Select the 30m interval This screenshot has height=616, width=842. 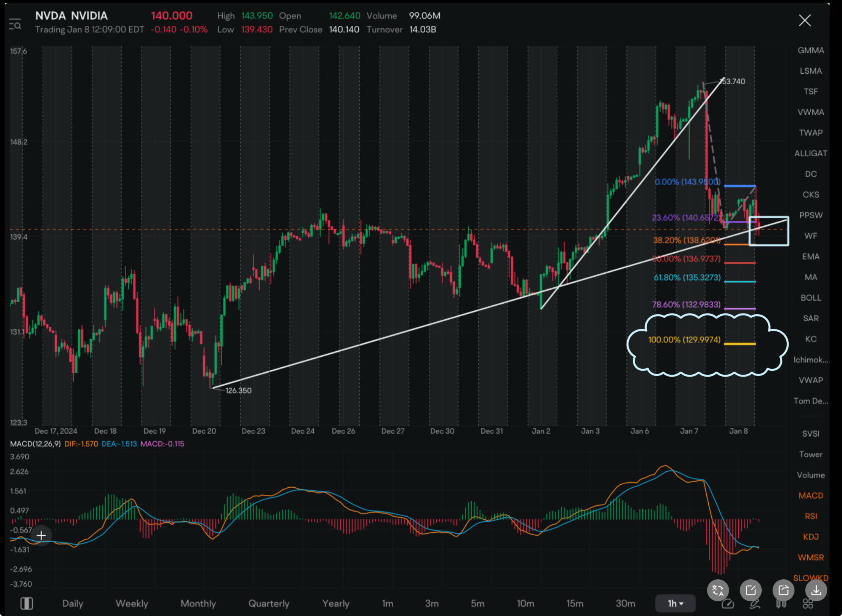(x=625, y=604)
